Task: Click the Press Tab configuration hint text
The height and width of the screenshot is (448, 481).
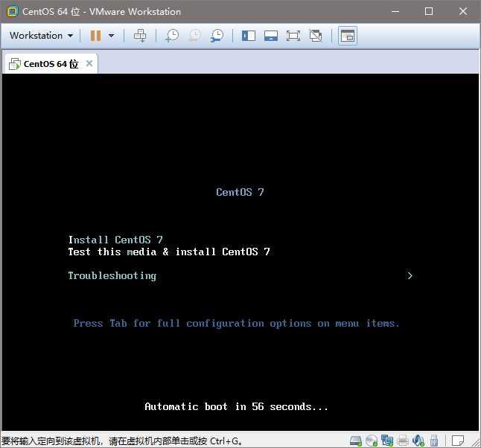Action: coord(236,324)
